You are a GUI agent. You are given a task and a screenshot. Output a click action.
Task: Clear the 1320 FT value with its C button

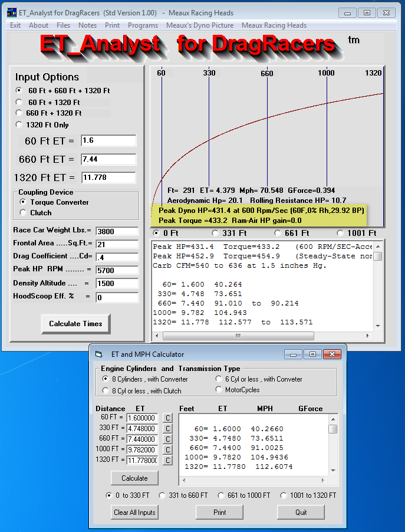click(x=167, y=461)
